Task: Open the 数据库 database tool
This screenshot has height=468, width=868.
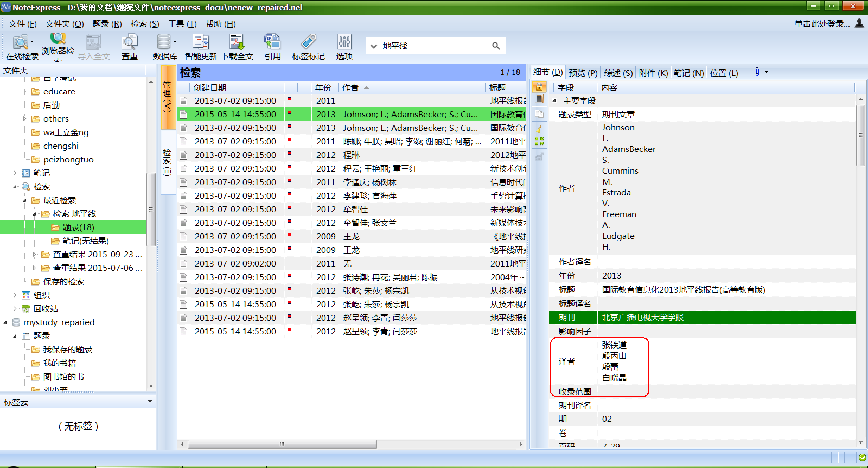Action: pos(163,47)
